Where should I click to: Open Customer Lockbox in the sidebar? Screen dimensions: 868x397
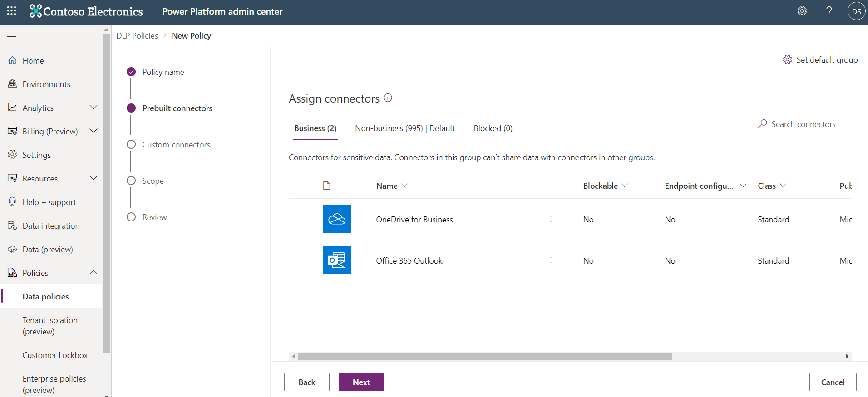(x=55, y=355)
